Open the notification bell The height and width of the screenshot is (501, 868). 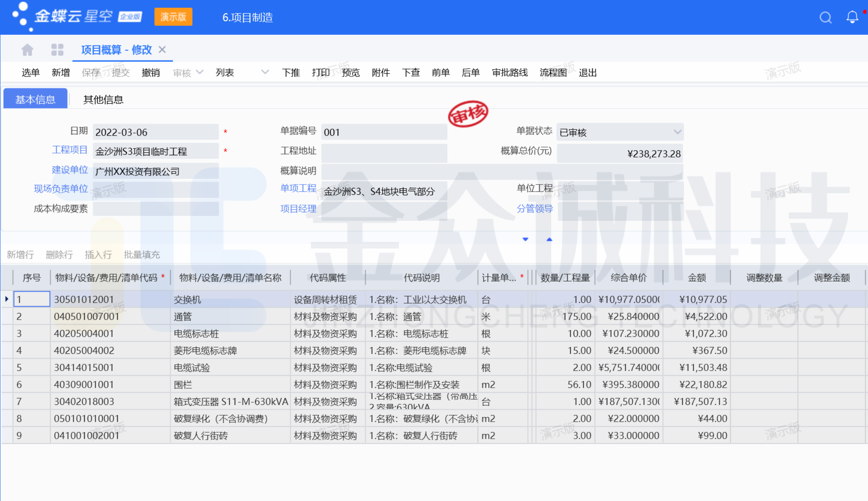coord(852,17)
